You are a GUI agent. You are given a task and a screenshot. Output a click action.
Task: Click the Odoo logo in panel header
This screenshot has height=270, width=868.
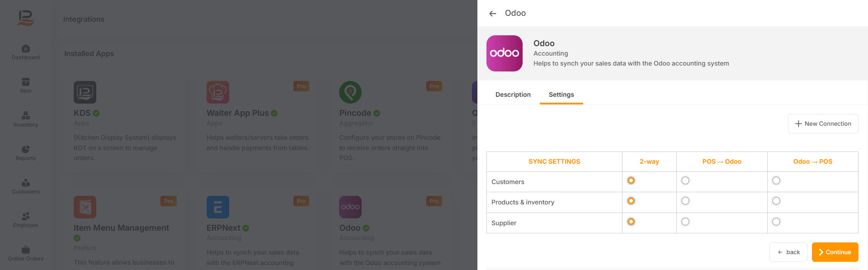[505, 53]
